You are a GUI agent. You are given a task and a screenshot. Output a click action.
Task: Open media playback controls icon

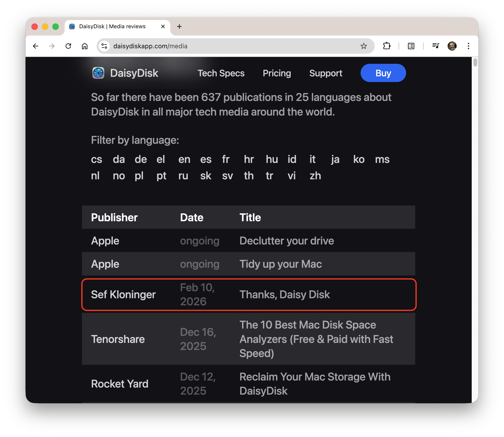click(435, 46)
